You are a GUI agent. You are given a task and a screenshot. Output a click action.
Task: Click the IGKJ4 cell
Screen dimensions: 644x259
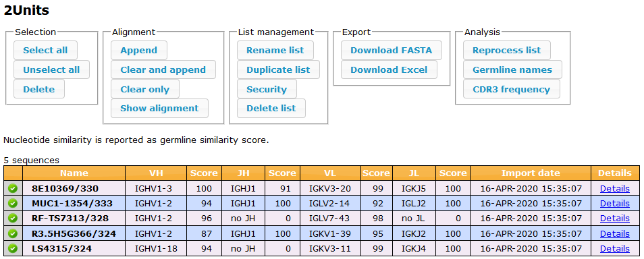pyautogui.click(x=414, y=249)
